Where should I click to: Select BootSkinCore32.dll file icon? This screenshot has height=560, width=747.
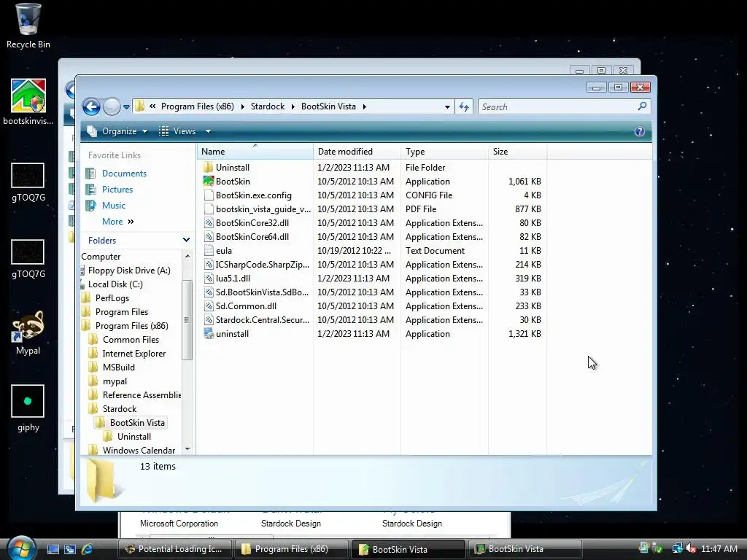(208, 223)
